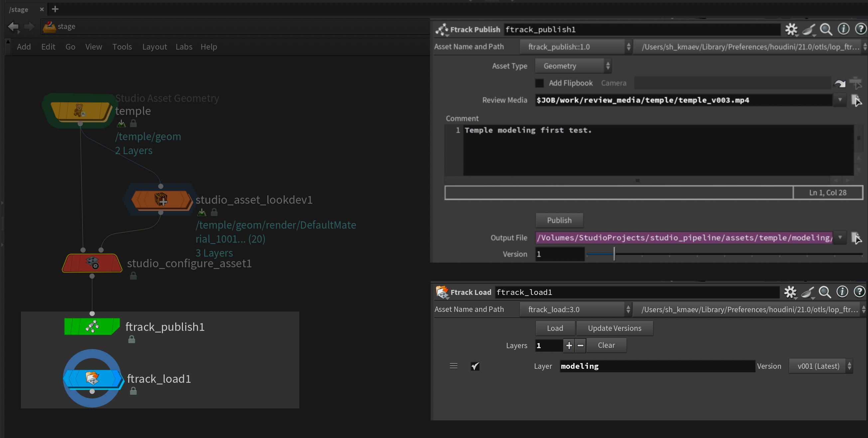Viewport: 868px width, 438px height.
Task: Open the search icon in Ftrack Load panel
Action: pos(825,292)
